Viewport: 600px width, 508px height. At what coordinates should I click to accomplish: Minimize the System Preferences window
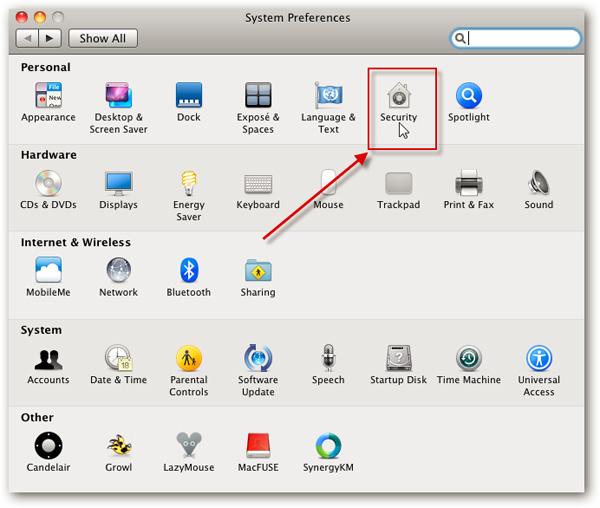(40, 17)
